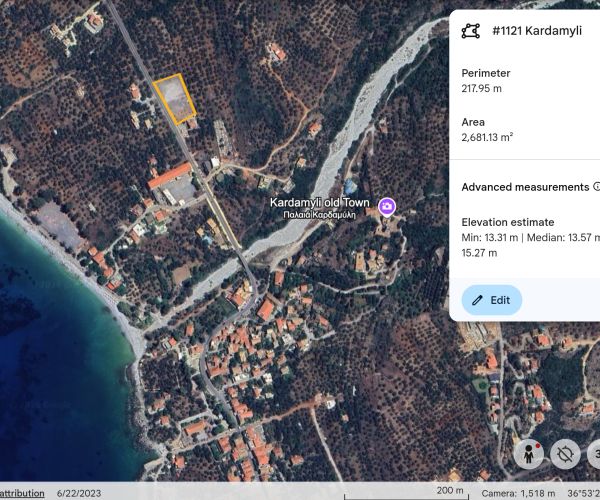Viewport: 600px width, 500px height.
Task: Click the info icon next to Advanced measurements
Action: click(597, 187)
